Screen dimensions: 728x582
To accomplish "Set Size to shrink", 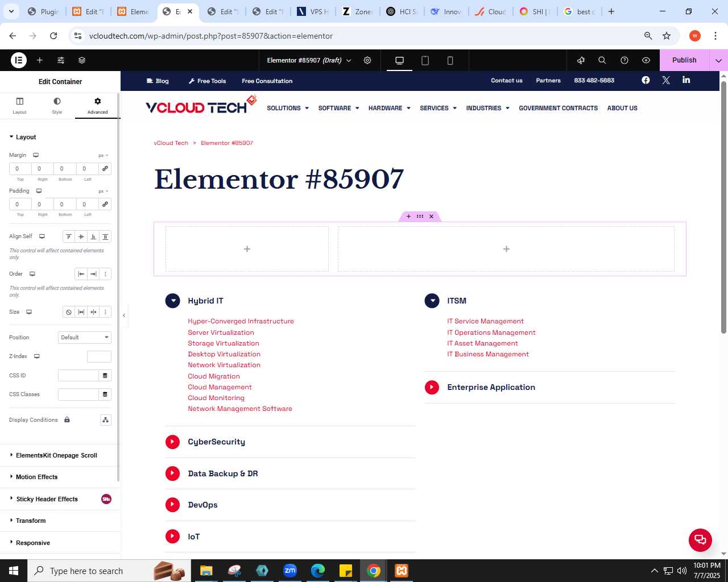I will (x=93, y=312).
